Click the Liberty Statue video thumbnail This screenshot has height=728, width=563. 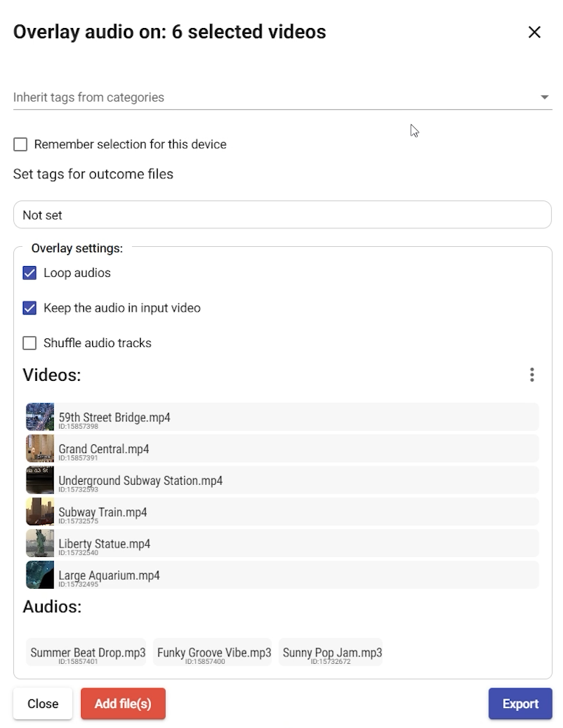[40, 544]
